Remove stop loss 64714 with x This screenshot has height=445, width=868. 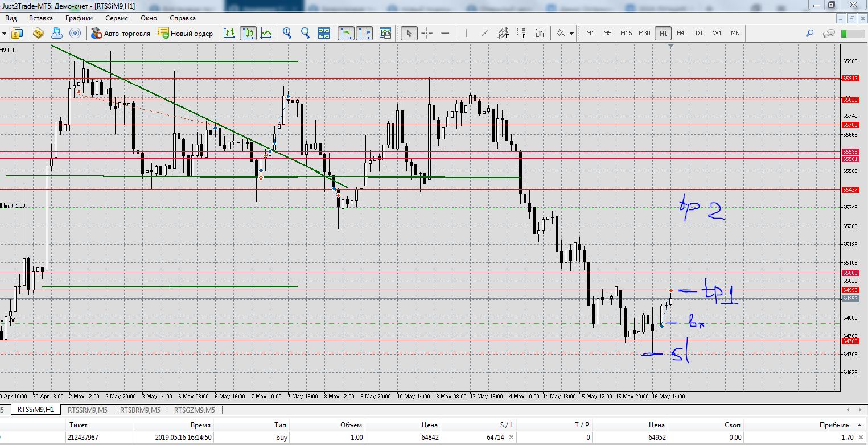pos(511,438)
